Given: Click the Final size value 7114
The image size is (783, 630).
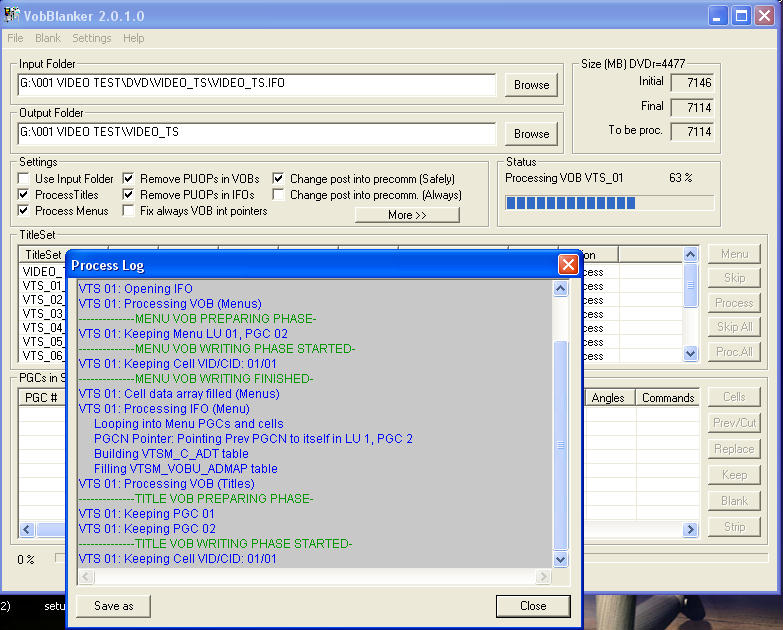Looking at the screenshot, I should tap(692, 107).
